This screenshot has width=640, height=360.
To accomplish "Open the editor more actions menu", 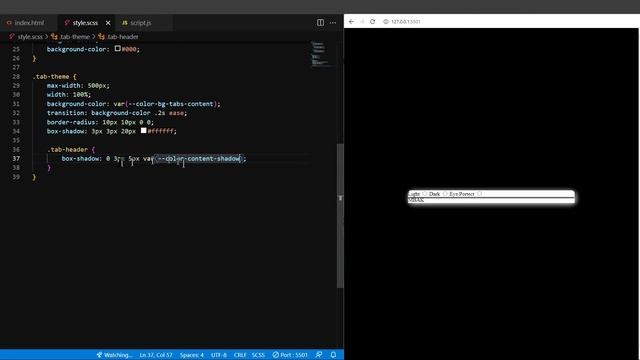I will coord(333,23).
